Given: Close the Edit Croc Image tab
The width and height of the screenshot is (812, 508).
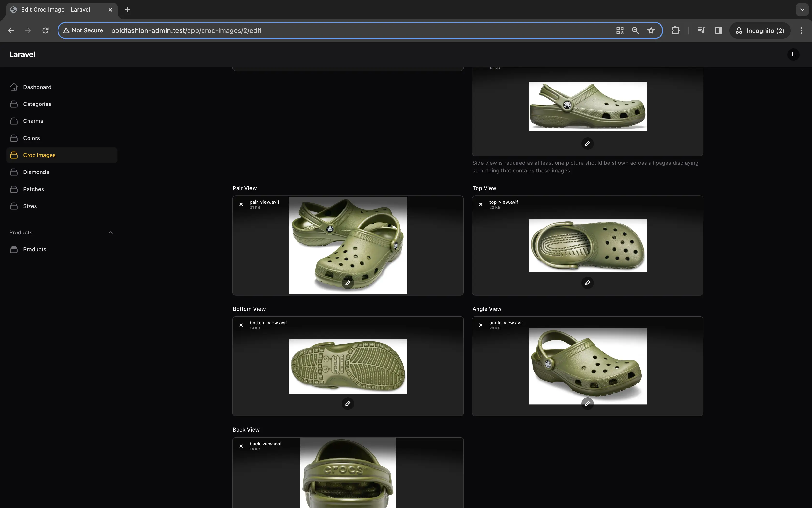Looking at the screenshot, I should [x=110, y=10].
